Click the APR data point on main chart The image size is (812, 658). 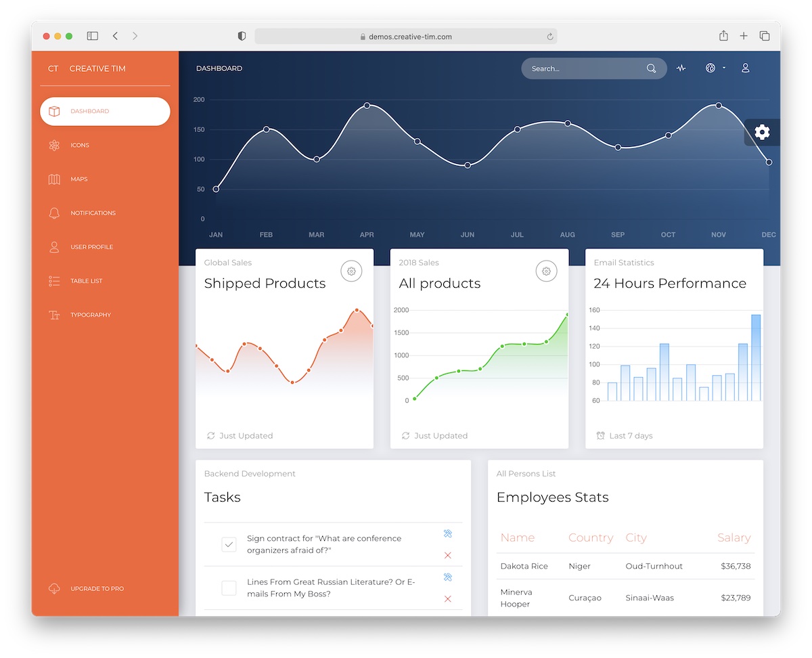pyautogui.click(x=367, y=106)
